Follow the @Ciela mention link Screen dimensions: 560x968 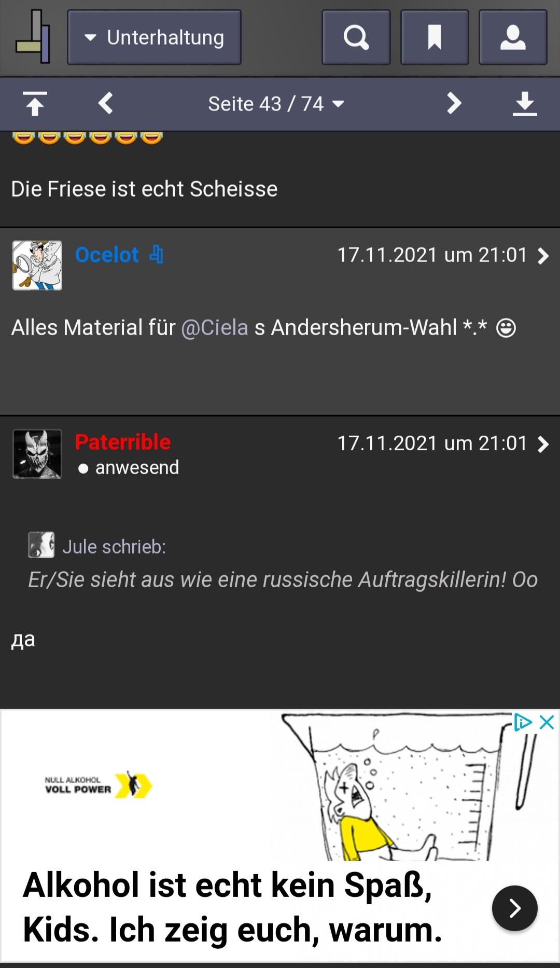(x=215, y=328)
